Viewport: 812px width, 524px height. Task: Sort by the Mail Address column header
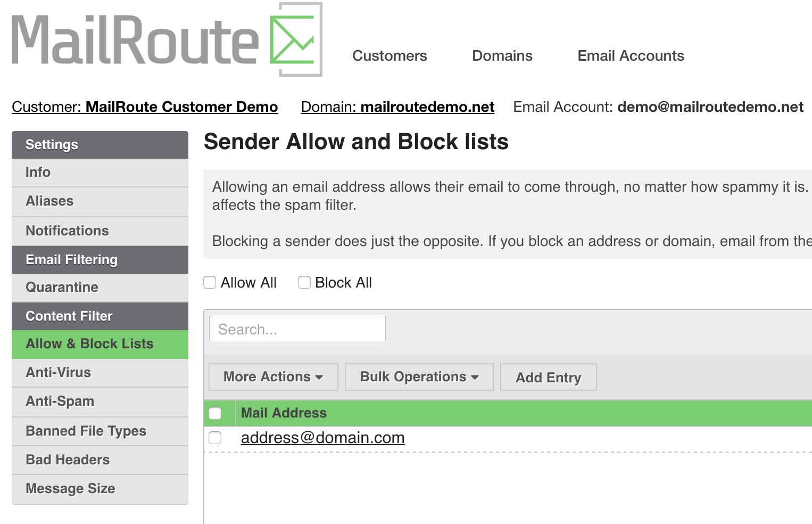284,413
